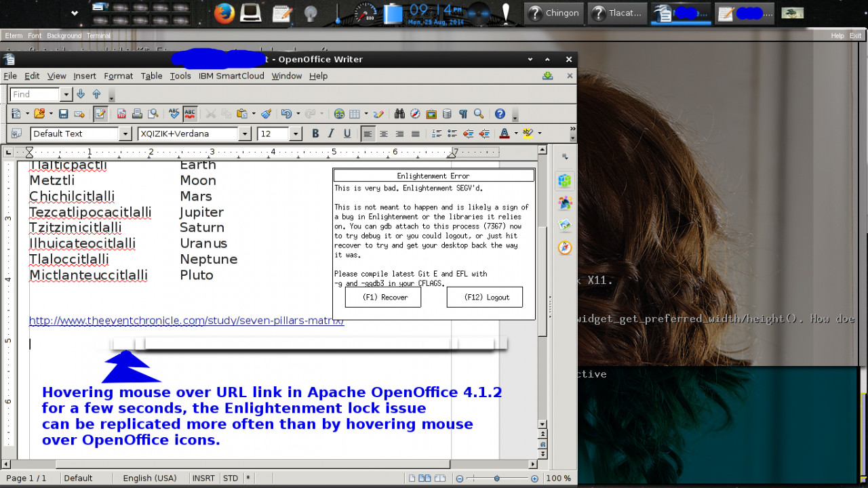Click the Zoom magnifier icon in toolbar
Image resolution: width=868 pixels, height=488 pixels.
(x=479, y=114)
